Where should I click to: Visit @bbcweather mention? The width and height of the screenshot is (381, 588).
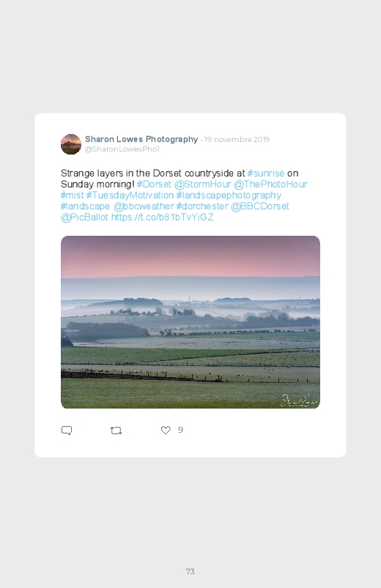144,206
